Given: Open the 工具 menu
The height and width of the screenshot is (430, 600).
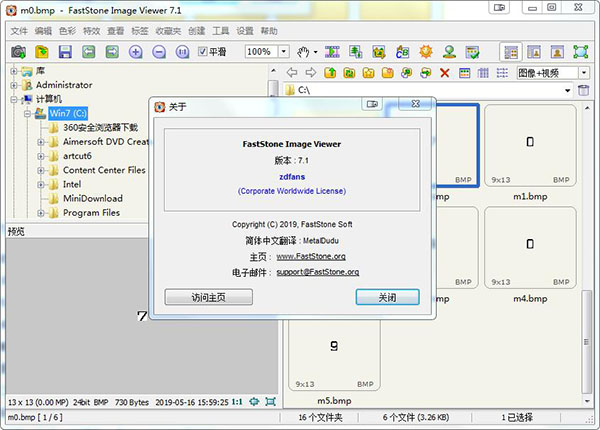Looking at the screenshot, I should 221,31.
